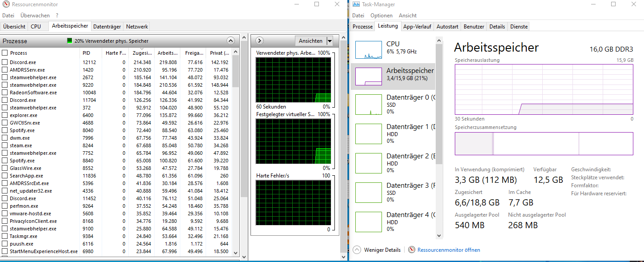Image resolution: width=644 pixels, height=262 pixels.
Task: Check the Taskmgr.exe checkbox
Action: tap(5, 236)
